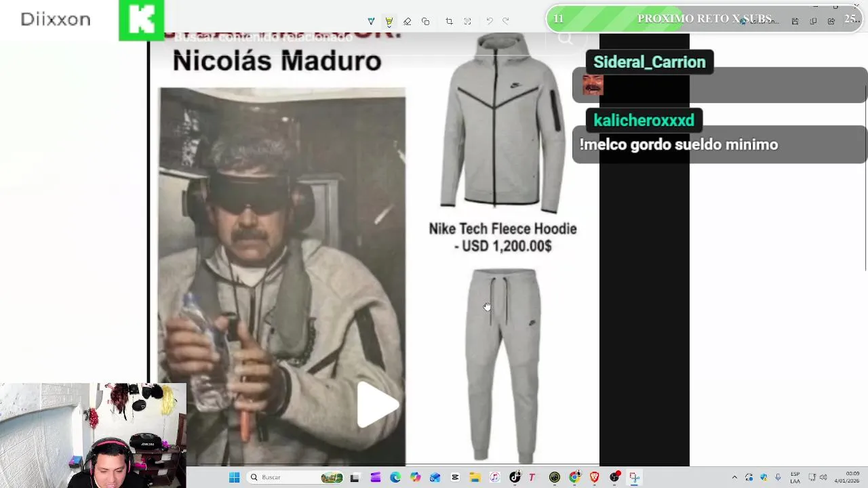Viewport: 868px width, 488px height.
Task: Activate the image crop tool
Action: [x=449, y=22]
